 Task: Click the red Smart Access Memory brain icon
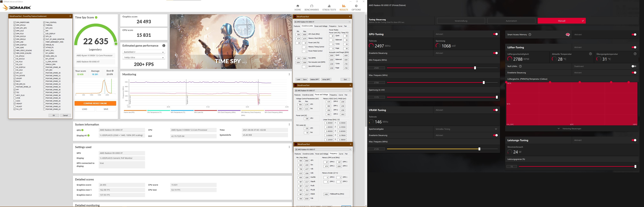[x=568, y=35]
